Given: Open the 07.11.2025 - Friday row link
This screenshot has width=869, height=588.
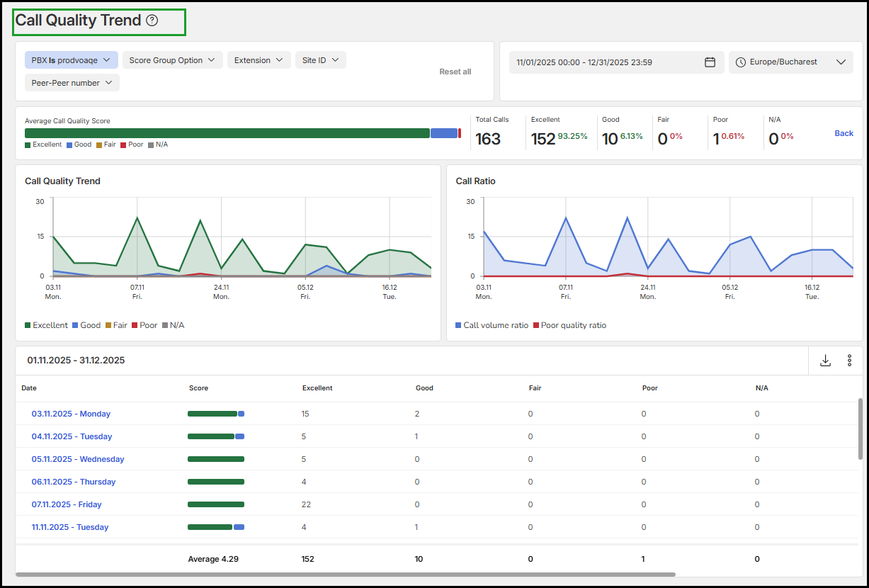Looking at the screenshot, I should 67,504.
